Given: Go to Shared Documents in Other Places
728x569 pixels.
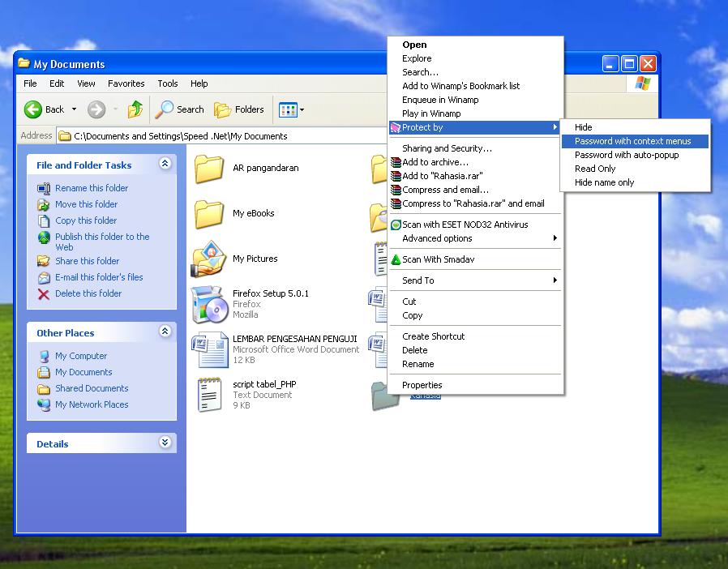Looking at the screenshot, I should [x=92, y=388].
